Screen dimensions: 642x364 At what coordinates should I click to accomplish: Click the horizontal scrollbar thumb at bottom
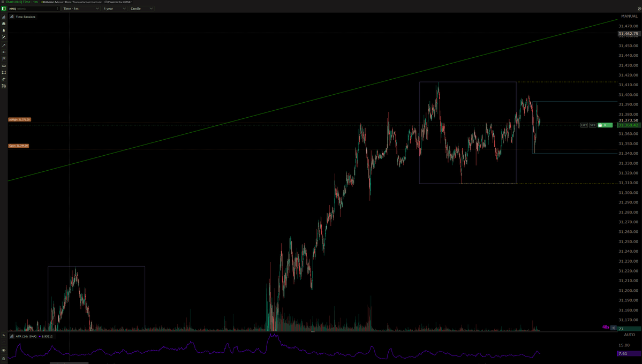[x=69, y=363]
